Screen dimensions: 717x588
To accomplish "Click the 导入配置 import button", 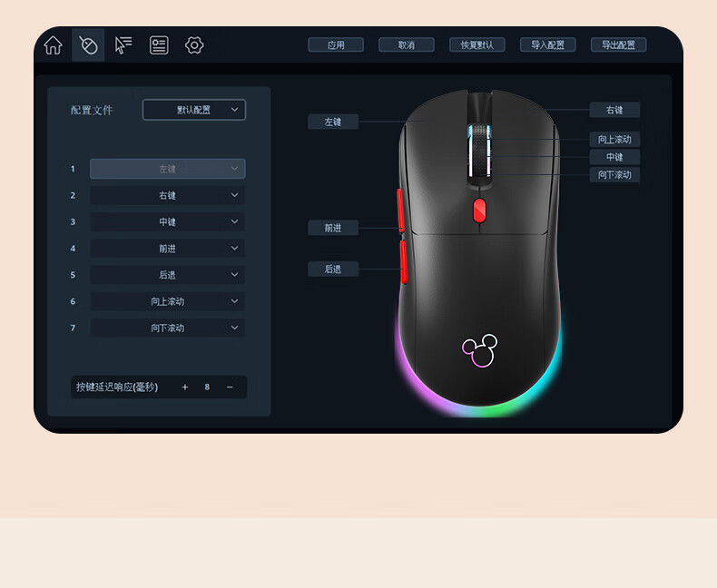I will (x=548, y=44).
